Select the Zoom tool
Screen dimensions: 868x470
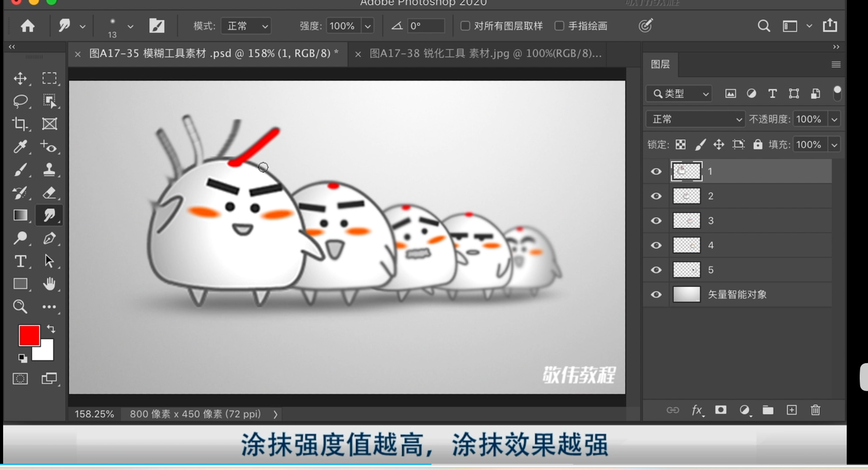[20, 307]
